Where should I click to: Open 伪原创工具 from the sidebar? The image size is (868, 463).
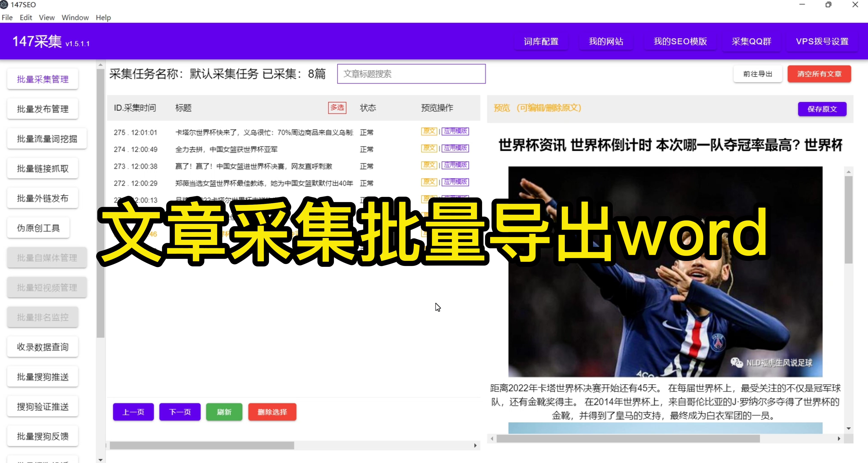(x=38, y=228)
